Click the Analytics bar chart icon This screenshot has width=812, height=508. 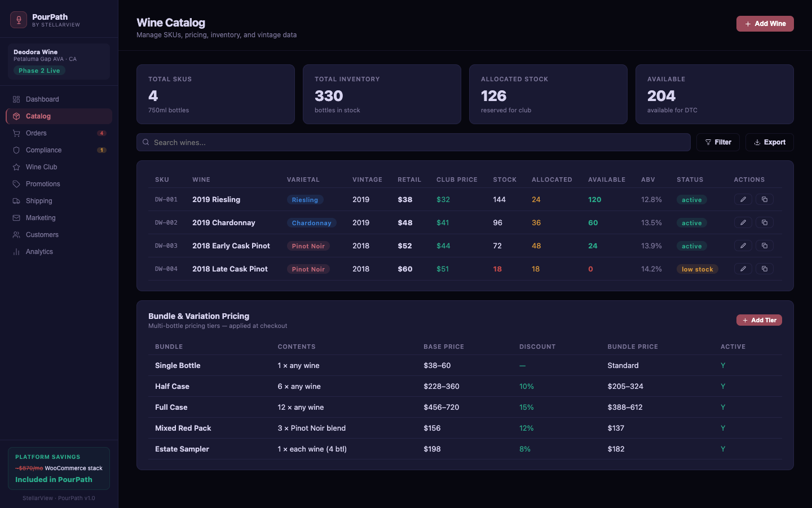pos(16,252)
